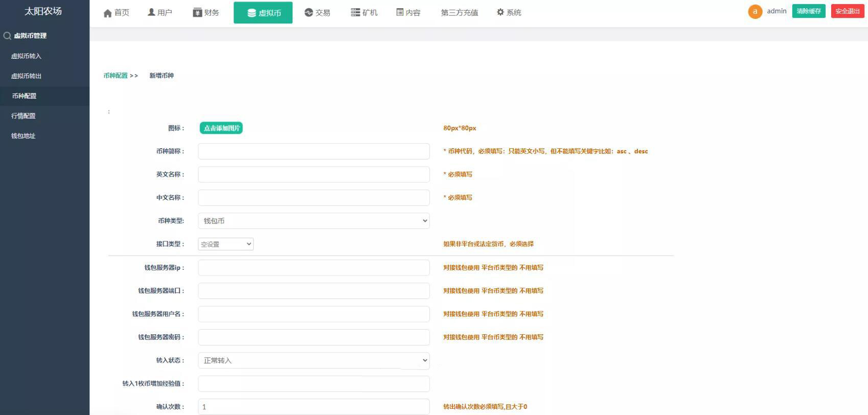The width and height of the screenshot is (868, 415).
Task: Click the 币种配置 breadcrumb link
Action: (116, 76)
